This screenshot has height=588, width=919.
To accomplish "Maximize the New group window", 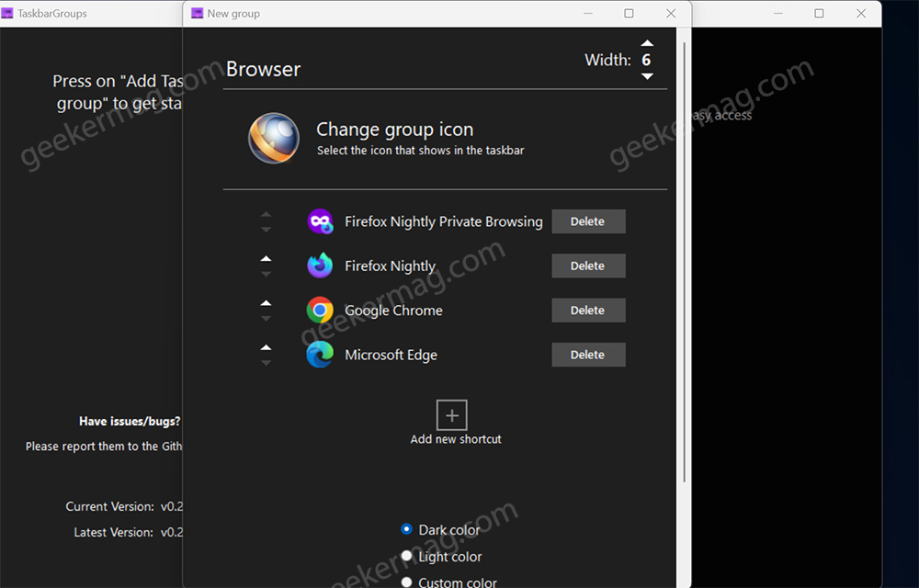I will click(x=629, y=14).
